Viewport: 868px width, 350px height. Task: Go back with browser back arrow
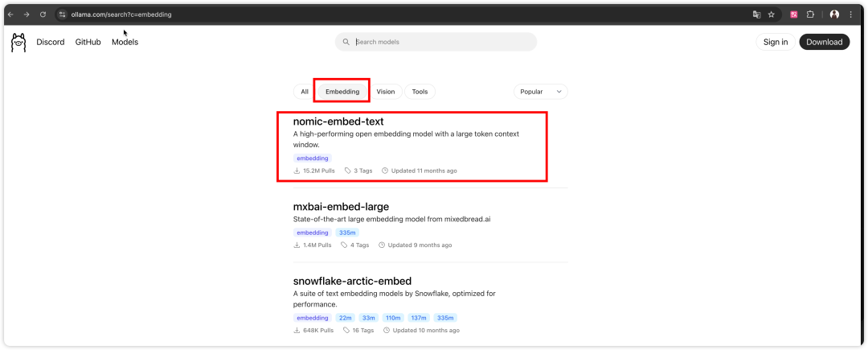[x=10, y=14]
